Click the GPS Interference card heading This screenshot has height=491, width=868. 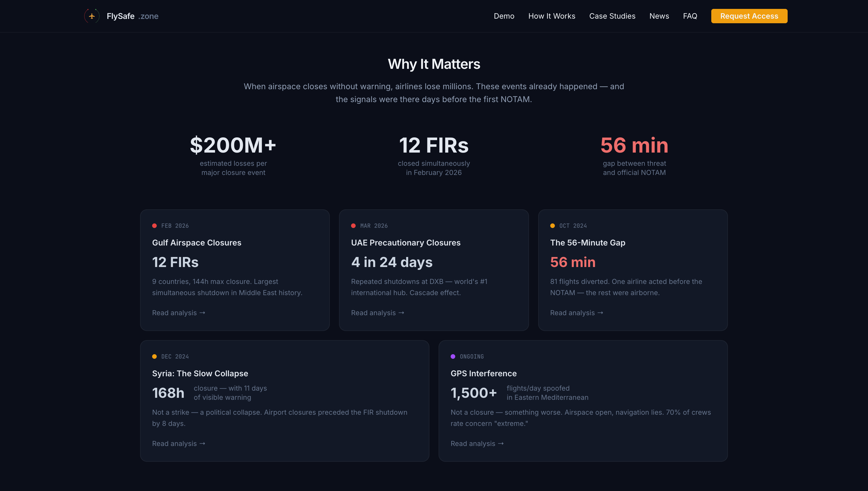483,373
